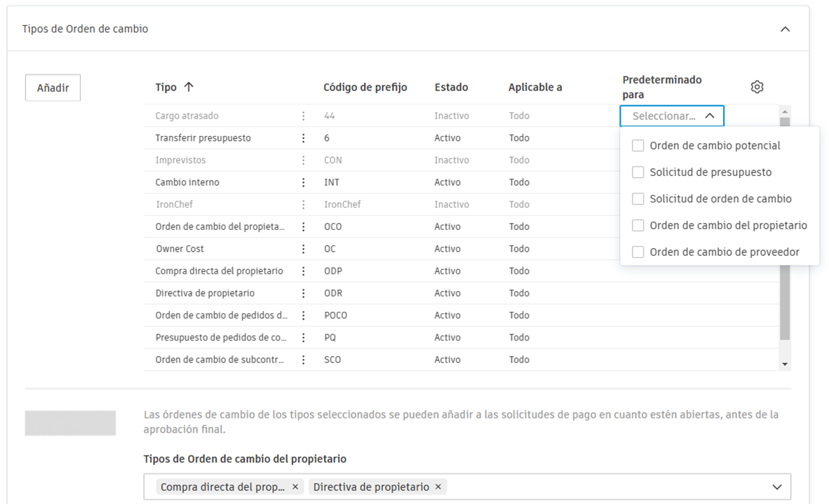Viewport: 829px width, 504px height.
Task: Collapse the Tipos de Orden de cambio section
Action: coord(785,29)
